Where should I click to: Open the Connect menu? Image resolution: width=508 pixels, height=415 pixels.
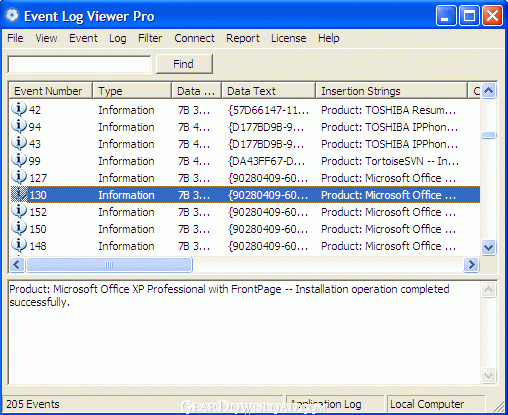pyautogui.click(x=194, y=38)
